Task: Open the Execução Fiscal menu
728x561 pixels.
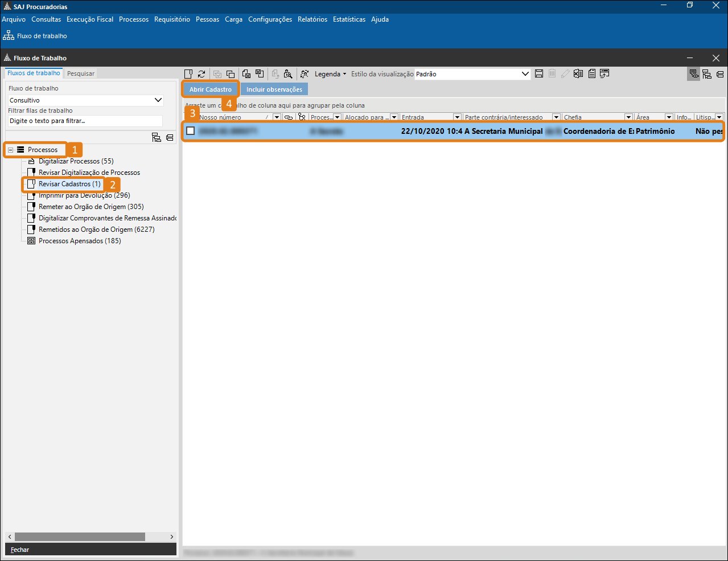Action: point(89,19)
